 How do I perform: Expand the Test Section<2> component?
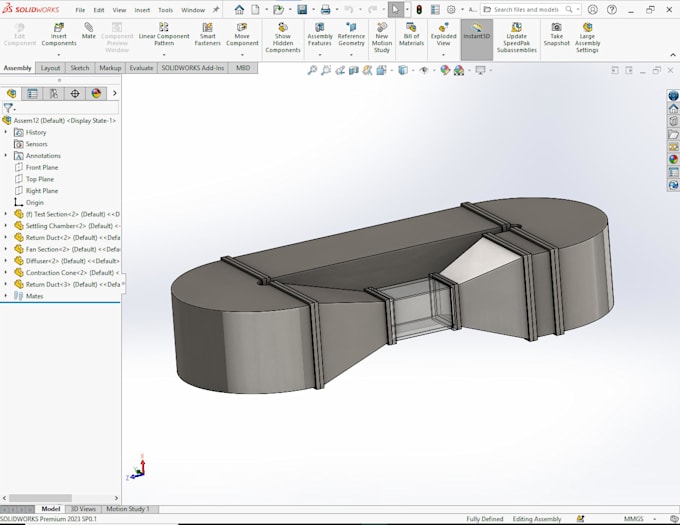(x=6, y=214)
